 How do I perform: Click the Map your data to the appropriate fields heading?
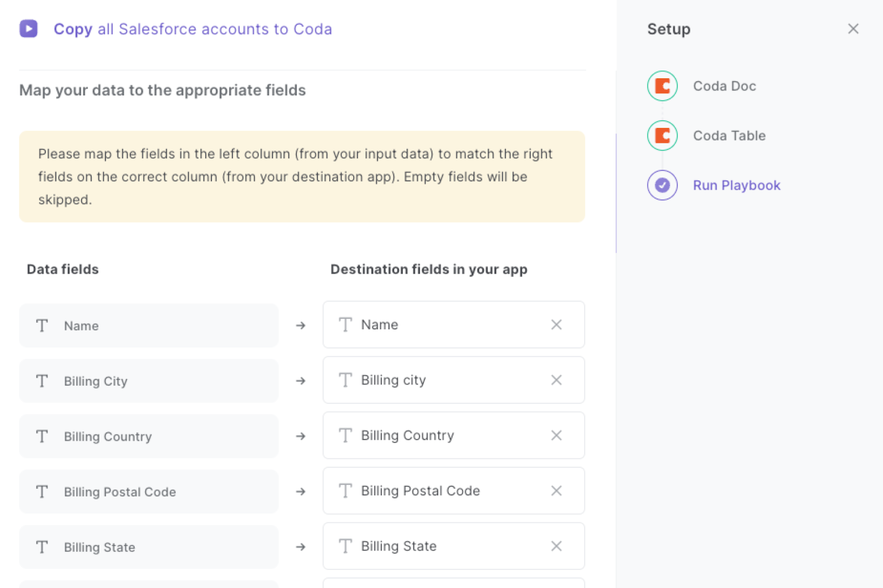click(163, 90)
